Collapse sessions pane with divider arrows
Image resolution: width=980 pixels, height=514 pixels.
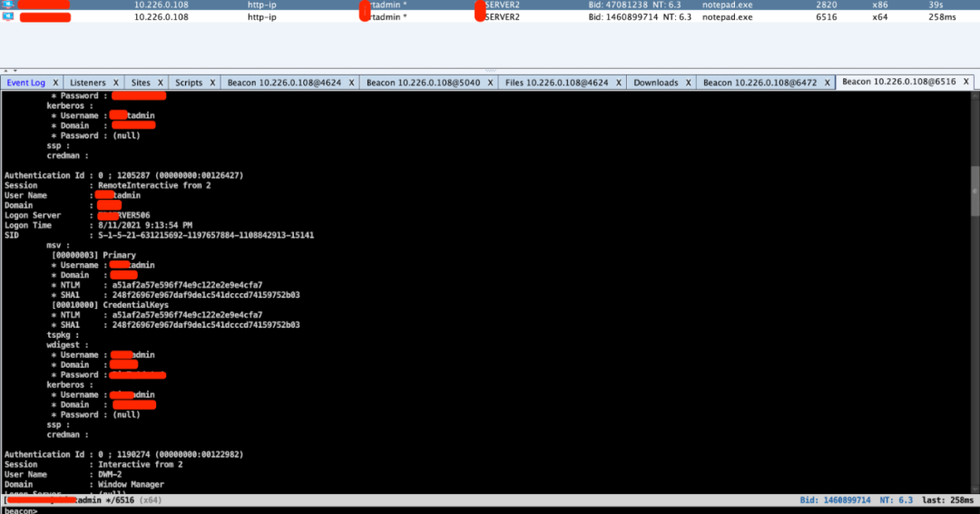(7, 70)
